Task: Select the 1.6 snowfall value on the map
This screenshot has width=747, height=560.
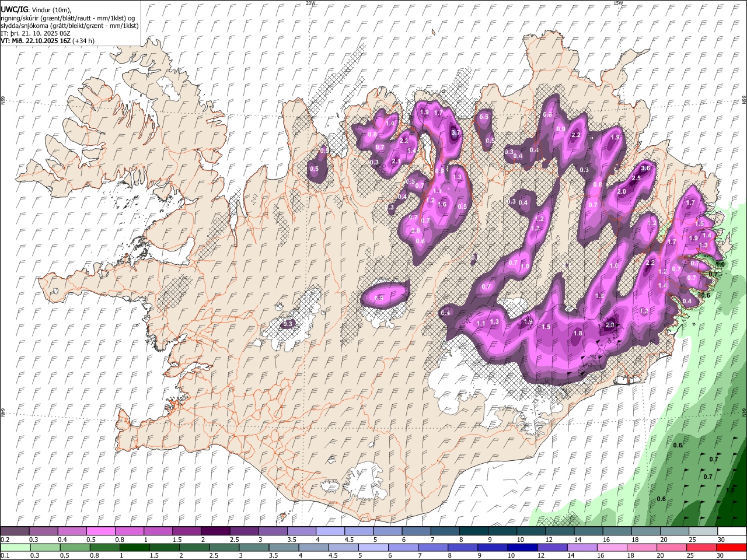Action: 442,204
